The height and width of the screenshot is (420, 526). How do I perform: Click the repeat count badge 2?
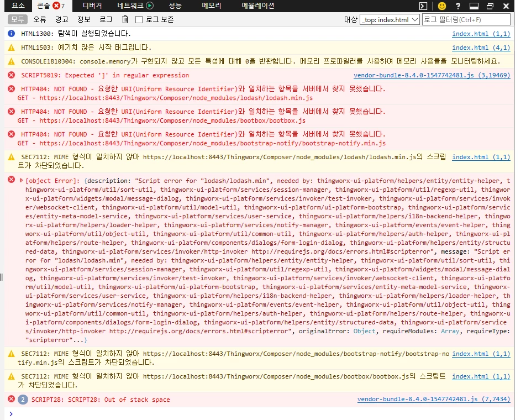tap(23, 399)
